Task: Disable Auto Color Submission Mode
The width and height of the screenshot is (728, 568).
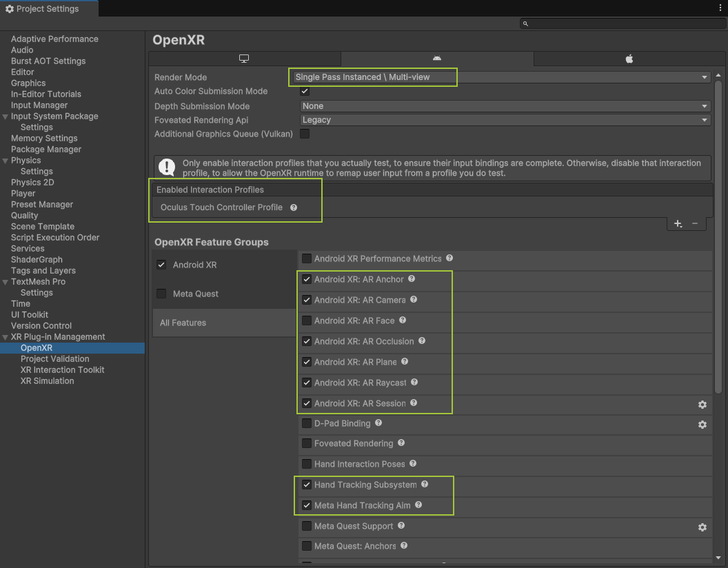Action: pyautogui.click(x=304, y=92)
